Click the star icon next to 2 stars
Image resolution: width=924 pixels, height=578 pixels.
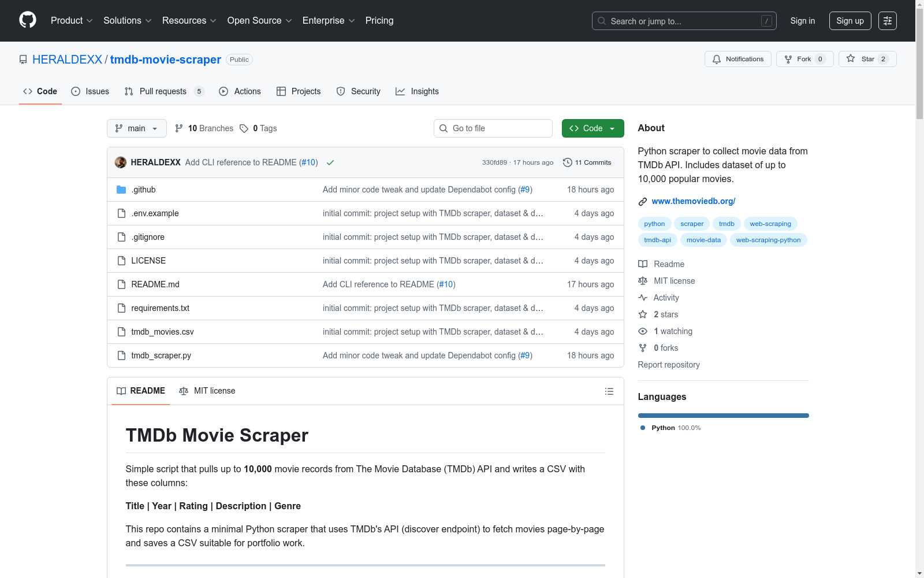(643, 314)
